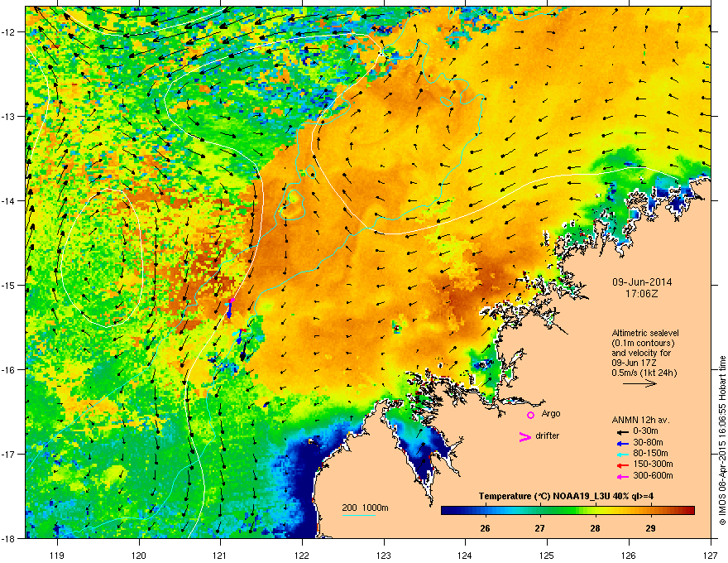Click the longitude label 122
The width and height of the screenshot is (728, 563).
tap(302, 555)
